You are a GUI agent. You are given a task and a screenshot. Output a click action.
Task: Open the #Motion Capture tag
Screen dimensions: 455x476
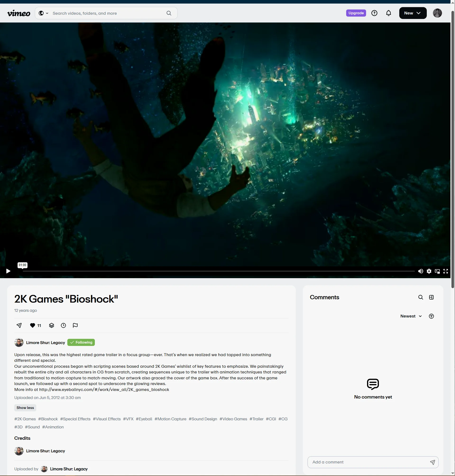point(170,419)
